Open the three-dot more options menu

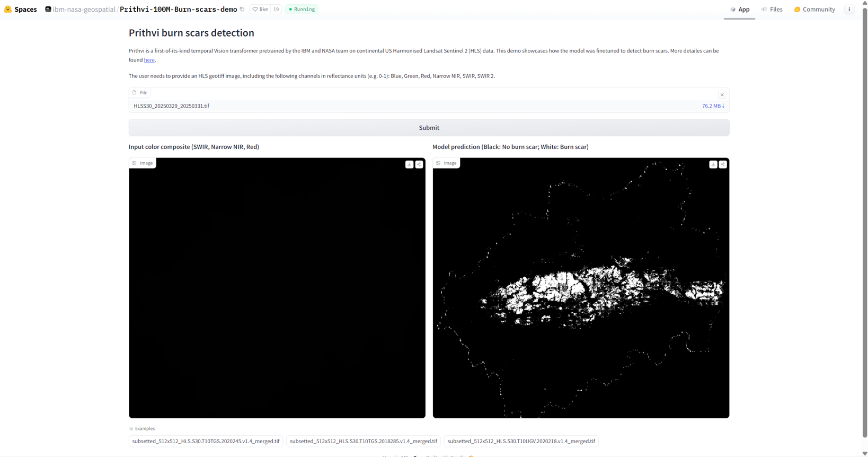[849, 9]
